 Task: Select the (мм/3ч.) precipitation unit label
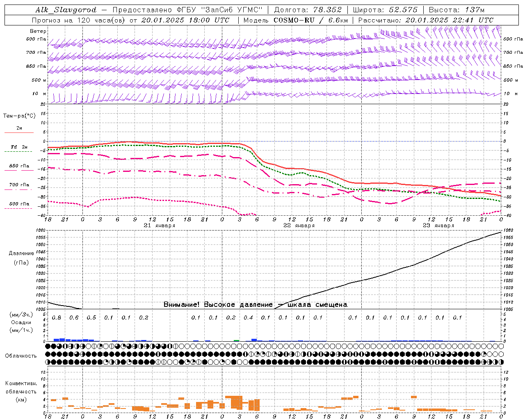click(21, 315)
